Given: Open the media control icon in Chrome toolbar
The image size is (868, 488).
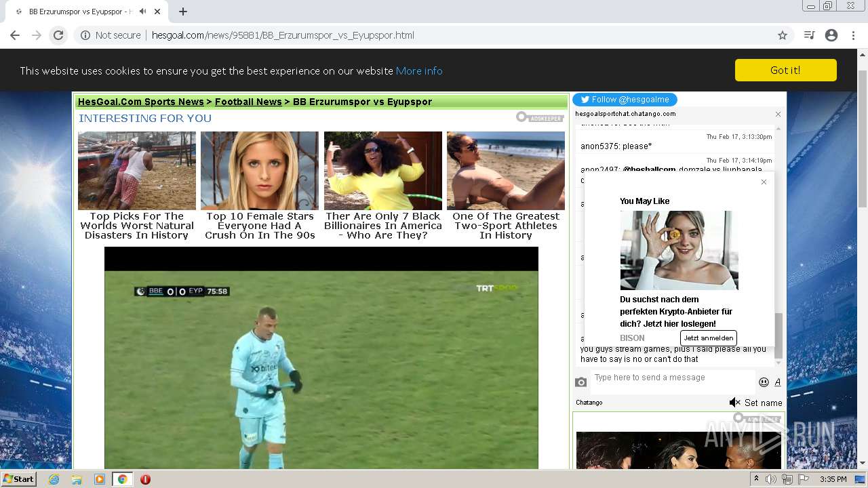Looking at the screenshot, I should (809, 35).
